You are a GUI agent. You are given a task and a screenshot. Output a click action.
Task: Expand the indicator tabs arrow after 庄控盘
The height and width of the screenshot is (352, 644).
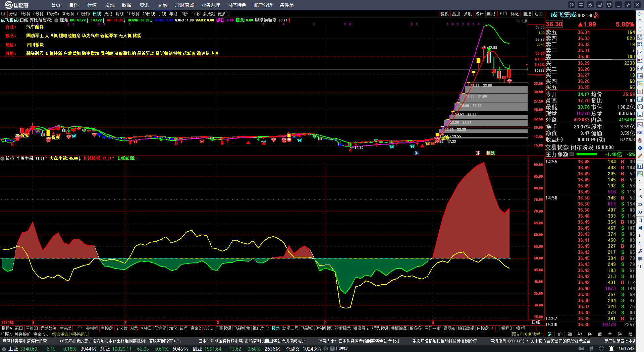pos(492,328)
